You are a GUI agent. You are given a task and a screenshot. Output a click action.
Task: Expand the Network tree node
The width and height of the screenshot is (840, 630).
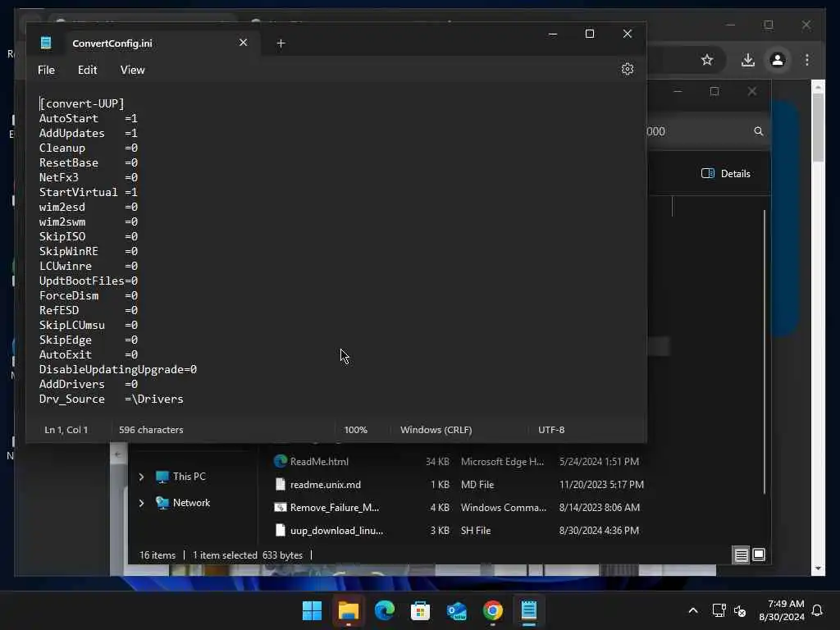[x=141, y=503]
